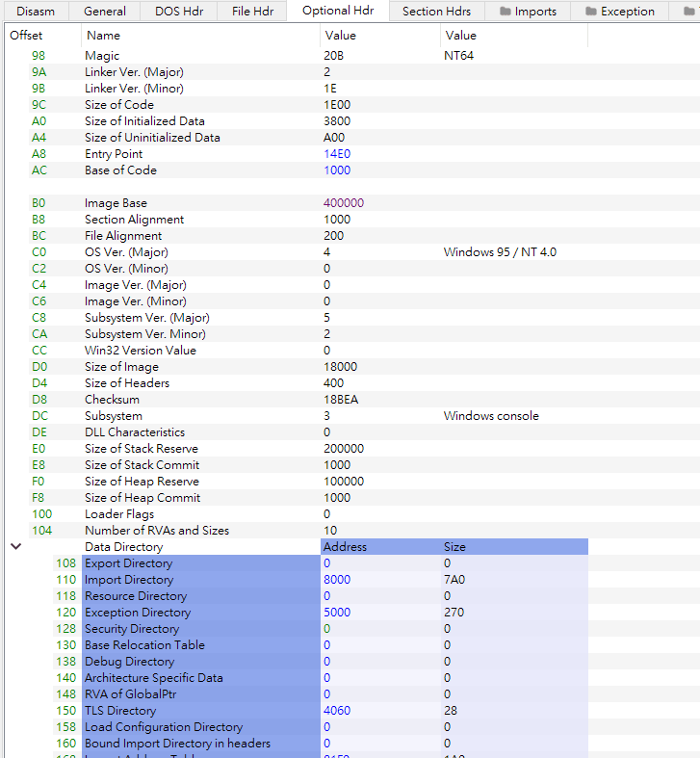700x758 pixels.
Task: Follow the Base of Code value 1000
Action: click(337, 170)
